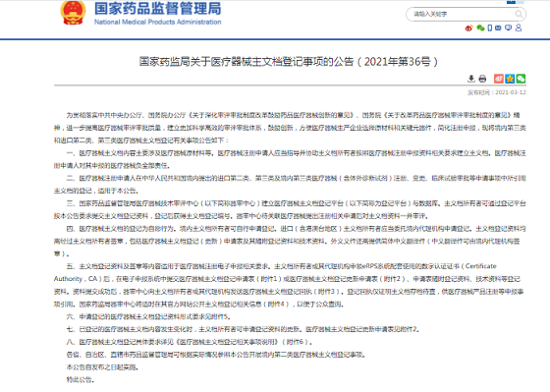Click the line 本公告自发布之日起实施
Screen dimensions: 550x392
click(x=102, y=367)
